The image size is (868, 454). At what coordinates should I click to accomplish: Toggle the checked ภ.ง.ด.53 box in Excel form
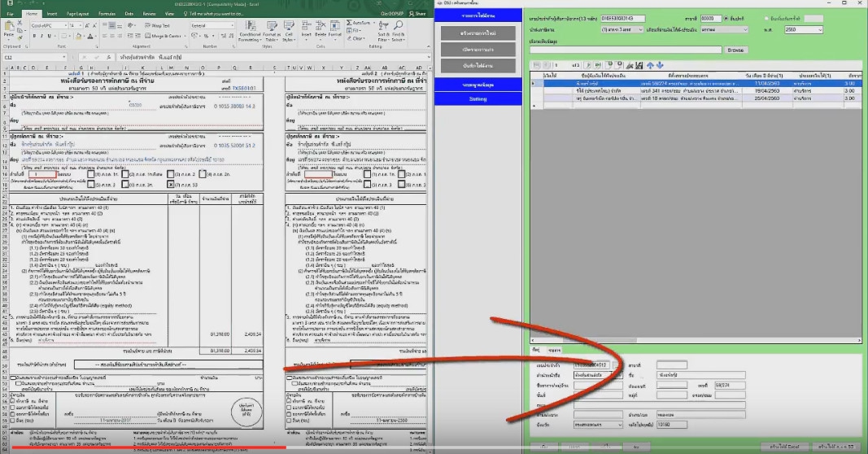[x=171, y=185]
